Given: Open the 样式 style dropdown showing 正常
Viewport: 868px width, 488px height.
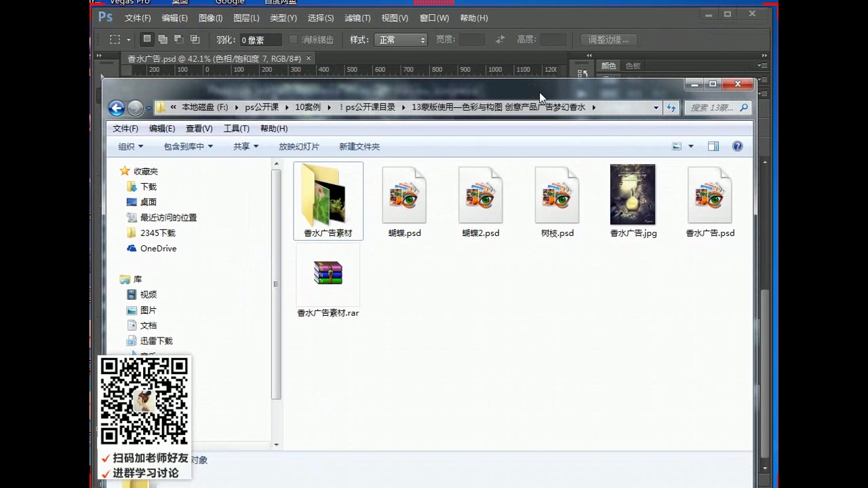Looking at the screenshot, I should click(401, 40).
